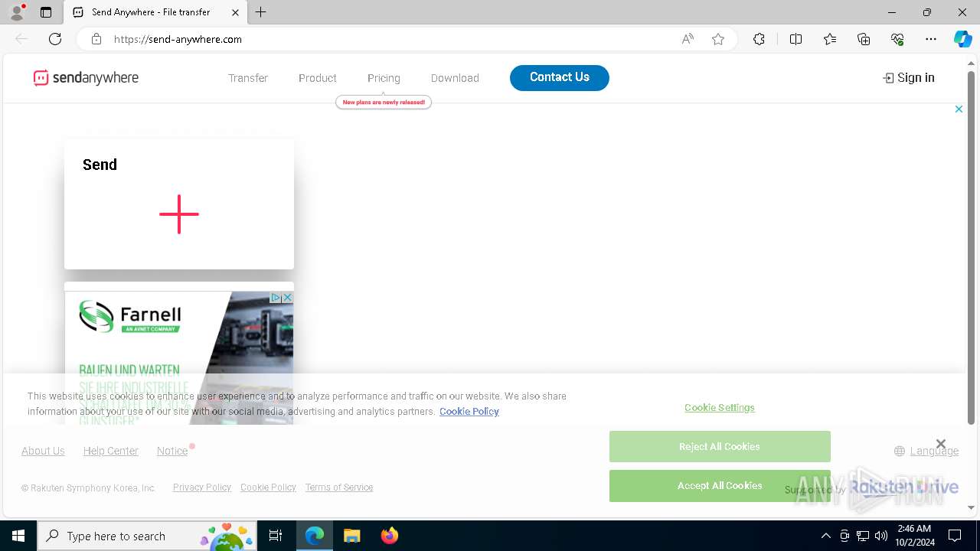The image size is (980, 551).
Task: Open Privacy Policy footer link
Action: click(x=202, y=487)
